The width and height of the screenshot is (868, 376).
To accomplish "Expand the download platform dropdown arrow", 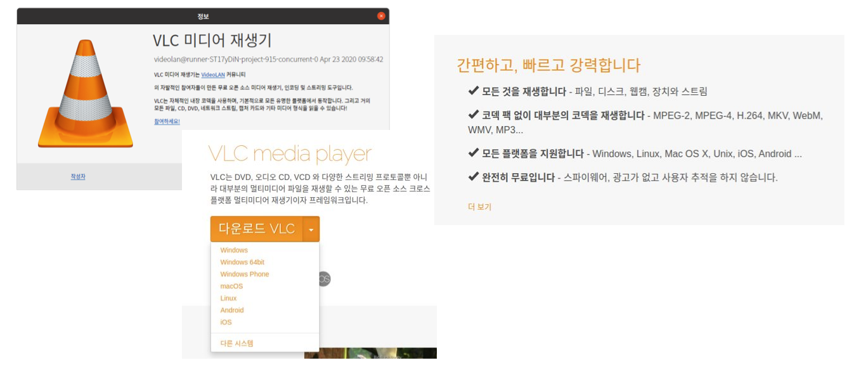I will click(311, 229).
